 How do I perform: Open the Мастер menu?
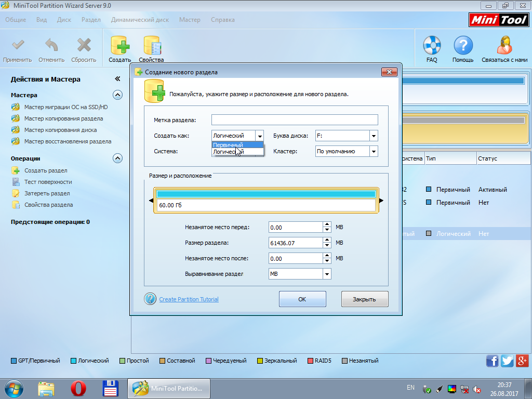[190, 20]
